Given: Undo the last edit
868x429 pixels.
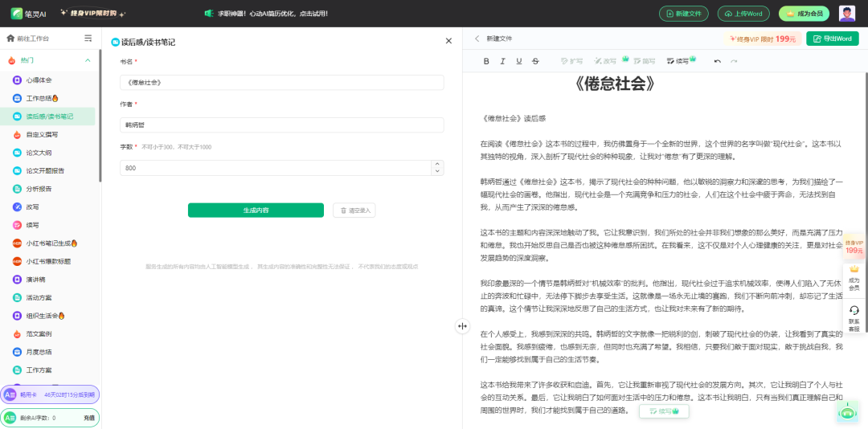Looking at the screenshot, I should [718, 61].
